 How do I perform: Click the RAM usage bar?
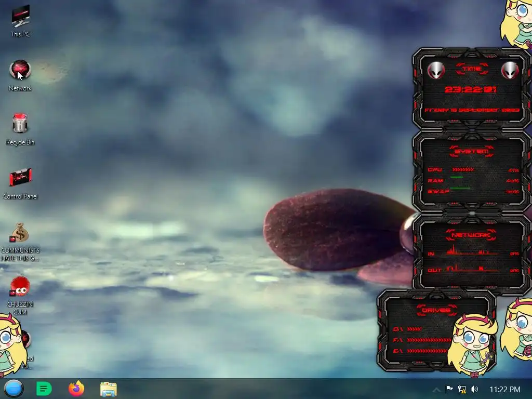pos(457,177)
